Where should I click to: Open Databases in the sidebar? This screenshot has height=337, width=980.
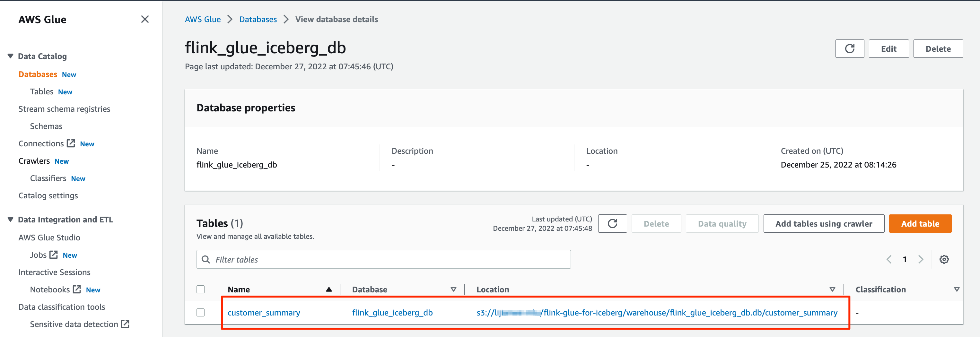(38, 74)
